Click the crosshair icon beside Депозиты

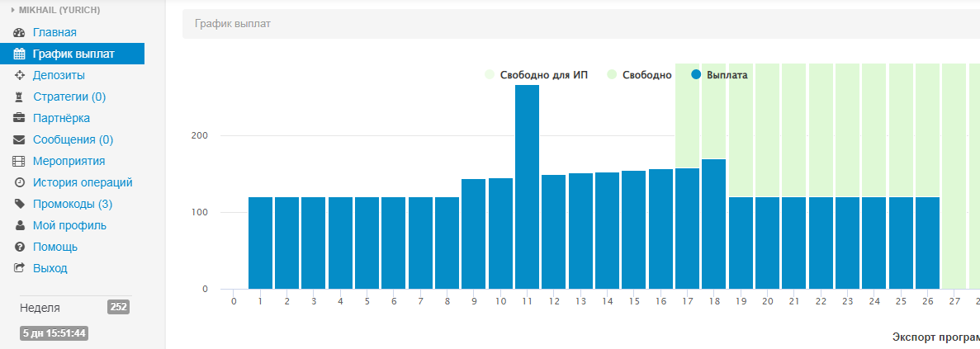tap(19, 76)
